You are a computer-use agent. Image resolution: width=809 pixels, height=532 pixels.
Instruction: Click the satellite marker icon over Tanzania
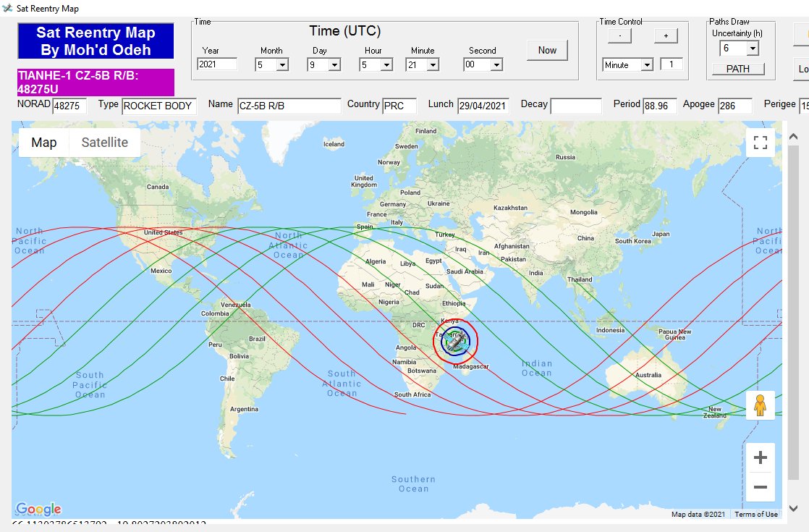coord(456,341)
